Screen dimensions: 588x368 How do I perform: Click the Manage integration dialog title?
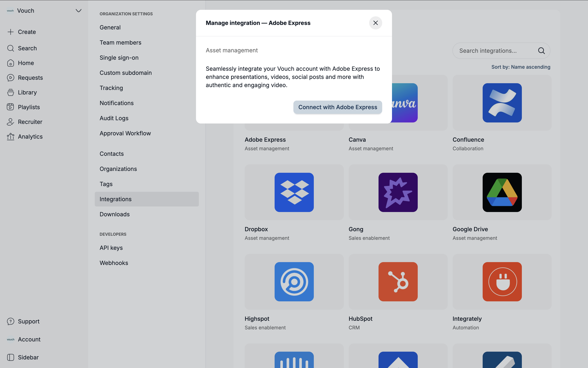coord(258,23)
